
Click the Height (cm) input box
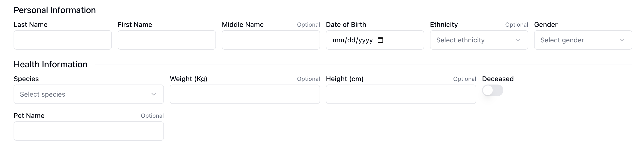pos(401,94)
